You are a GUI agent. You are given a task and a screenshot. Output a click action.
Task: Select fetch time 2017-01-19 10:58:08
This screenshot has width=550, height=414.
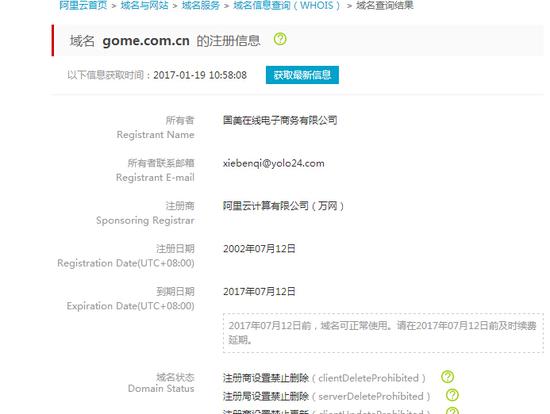(x=200, y=75)
